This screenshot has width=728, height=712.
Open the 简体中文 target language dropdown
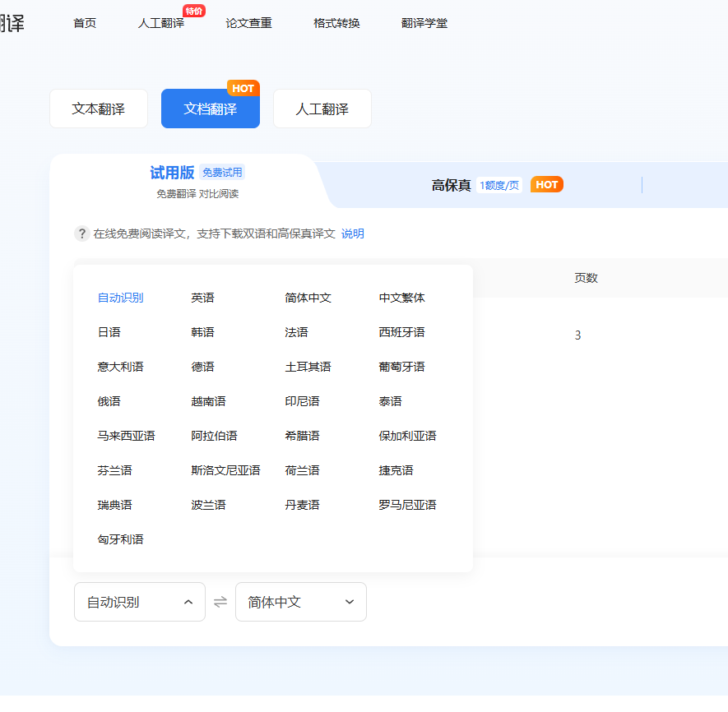(x=301, y=602)
